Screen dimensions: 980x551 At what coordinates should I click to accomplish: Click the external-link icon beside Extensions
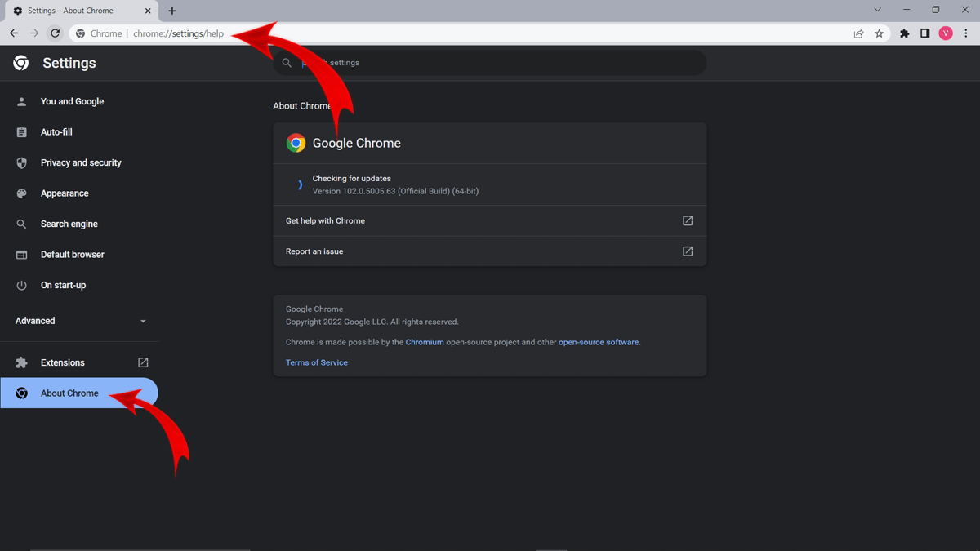[143, 362]
